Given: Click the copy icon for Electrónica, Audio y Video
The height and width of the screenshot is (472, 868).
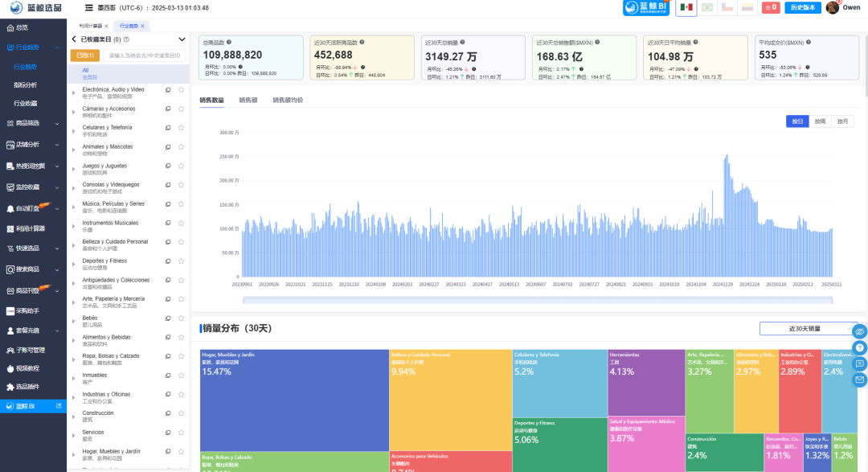Looking at the screenshot, I should (168, 90).
